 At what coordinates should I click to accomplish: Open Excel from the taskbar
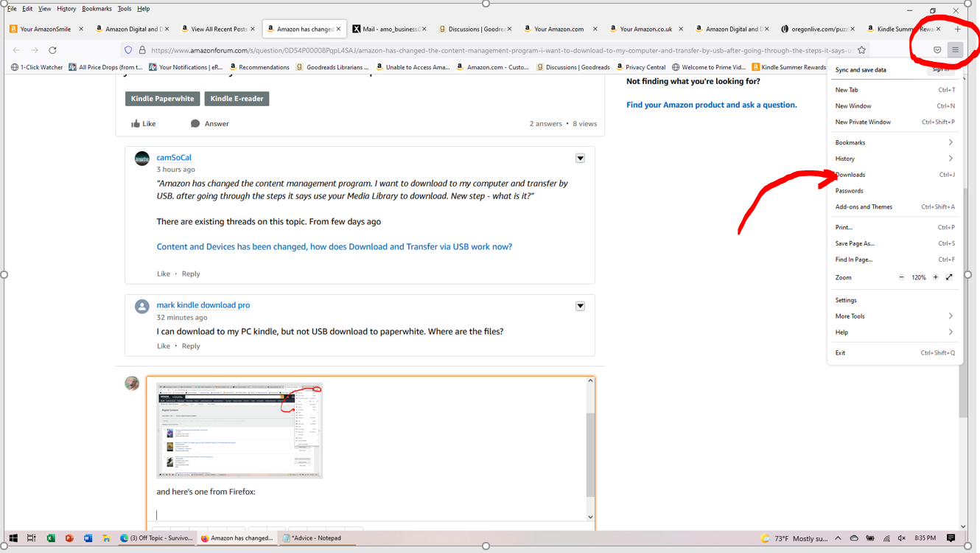[x=51, y=538]
